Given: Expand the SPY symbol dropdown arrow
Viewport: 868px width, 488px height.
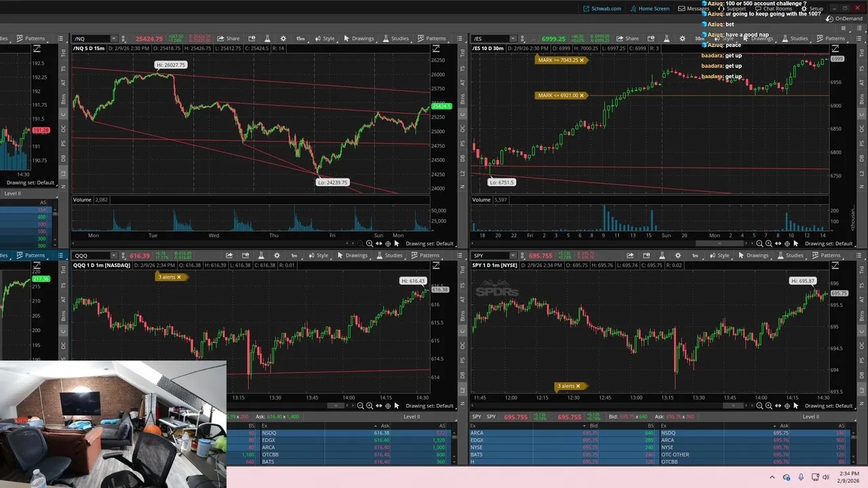Looking at the screenshot, I should pyautogui.click(x=513, y=256).
